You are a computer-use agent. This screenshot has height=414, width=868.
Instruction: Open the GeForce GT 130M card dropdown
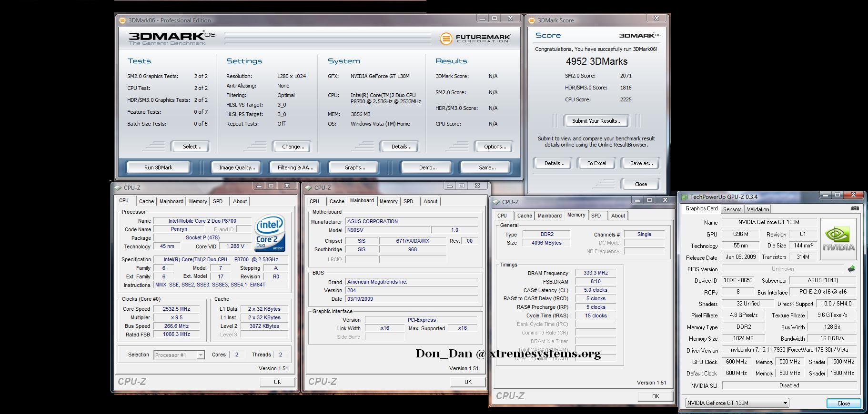pyautogui.click(x=737, y=403)
